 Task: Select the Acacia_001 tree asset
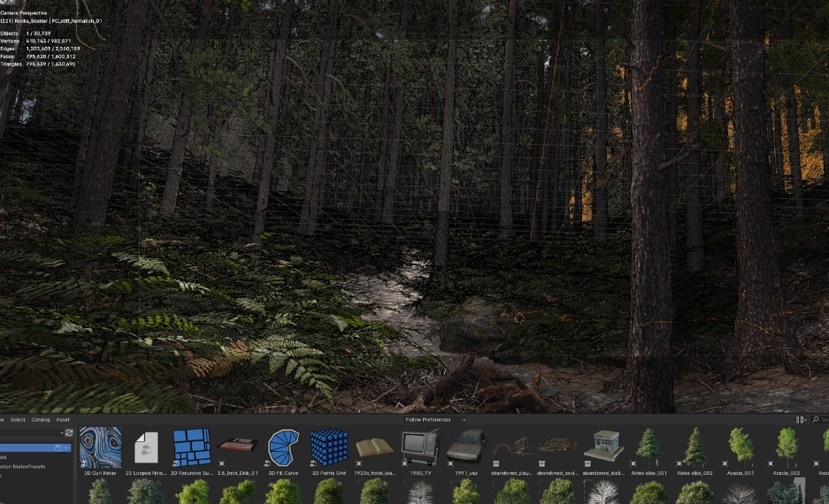pyautogui.click(x=740, y=448)
